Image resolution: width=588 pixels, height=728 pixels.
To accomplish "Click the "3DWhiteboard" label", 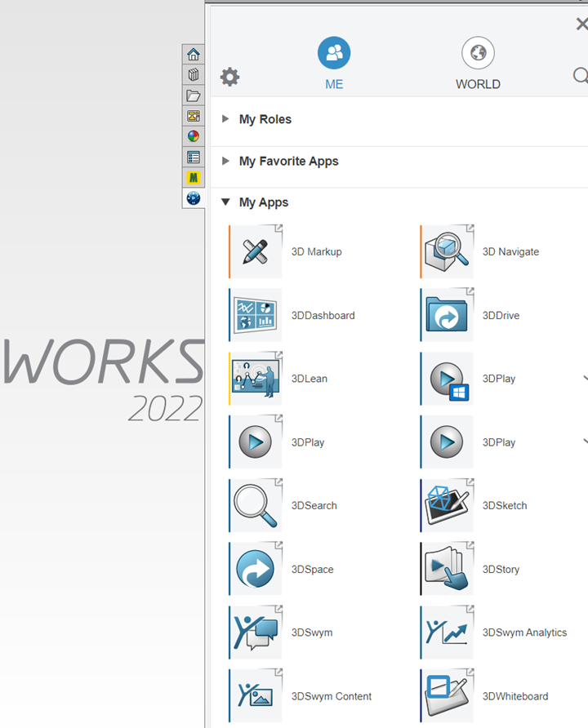I will point(515,696).
